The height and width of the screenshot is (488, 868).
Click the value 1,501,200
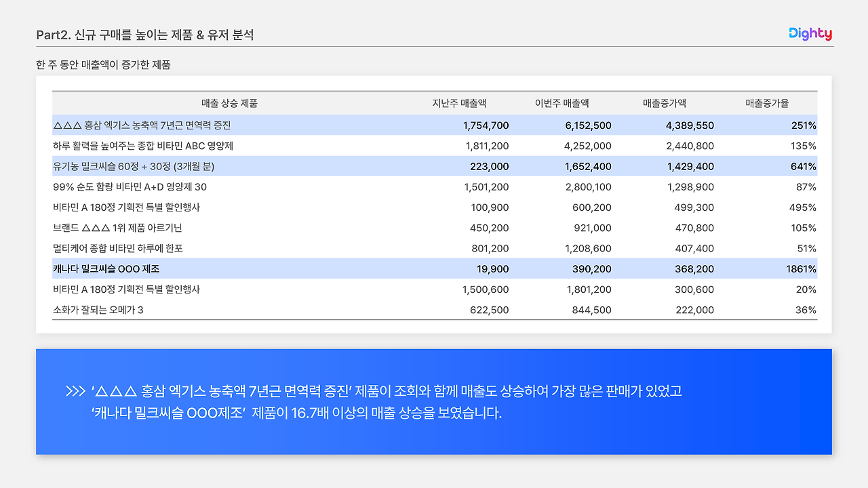click(x=487, y=186)
